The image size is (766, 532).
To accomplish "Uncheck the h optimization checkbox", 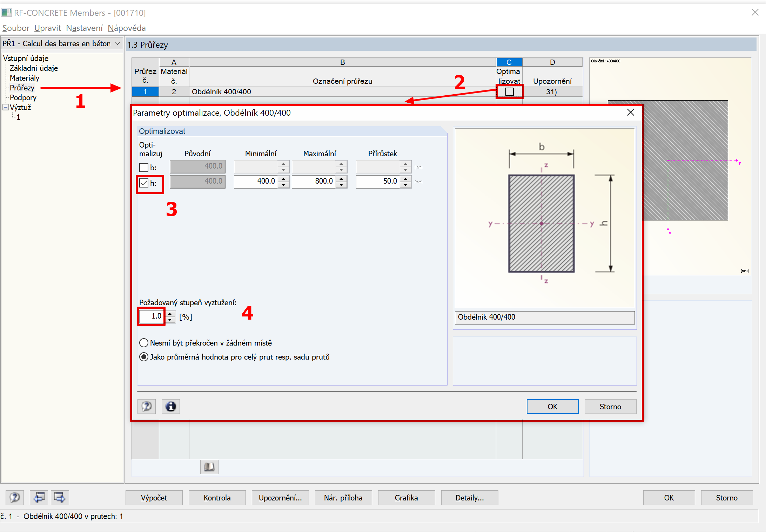I will point(144,183).
